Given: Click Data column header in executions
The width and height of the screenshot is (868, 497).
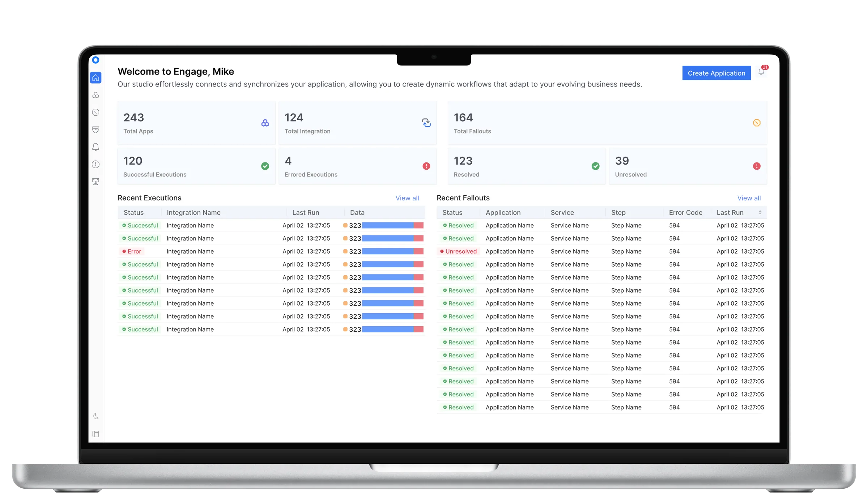Looking at the screenshot, I should (x=357, y=213).
